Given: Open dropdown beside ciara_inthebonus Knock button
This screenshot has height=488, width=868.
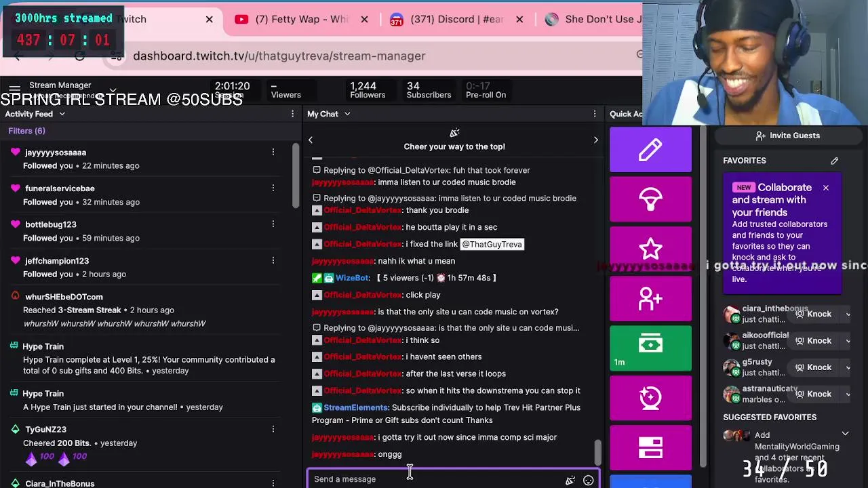Looking at the screenshot, I should 848,314.
